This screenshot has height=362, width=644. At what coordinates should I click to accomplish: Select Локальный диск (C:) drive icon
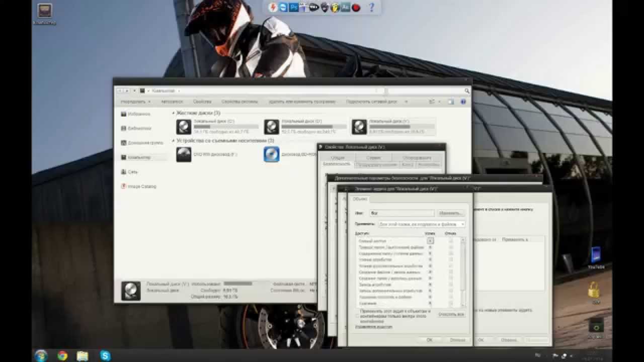coord(184,127)
